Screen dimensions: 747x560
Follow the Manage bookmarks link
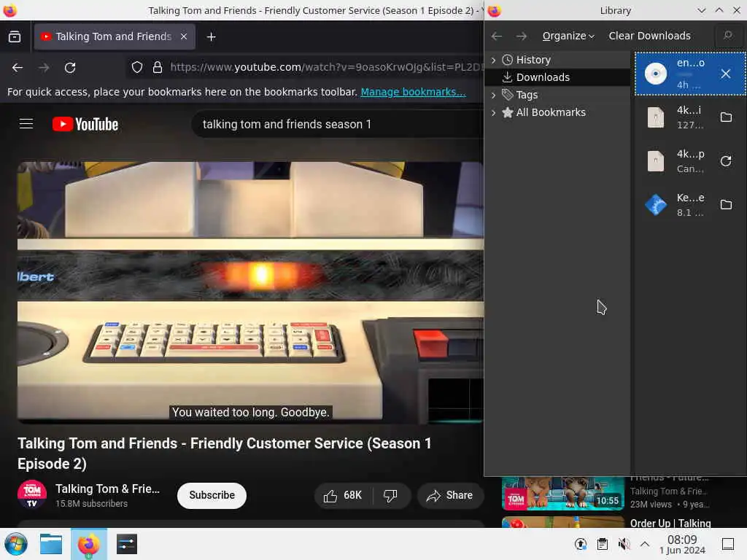[413, 92]
